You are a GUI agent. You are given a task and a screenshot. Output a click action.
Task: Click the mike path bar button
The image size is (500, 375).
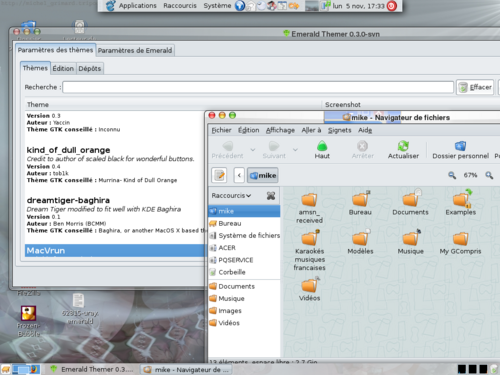coord(263,175)
